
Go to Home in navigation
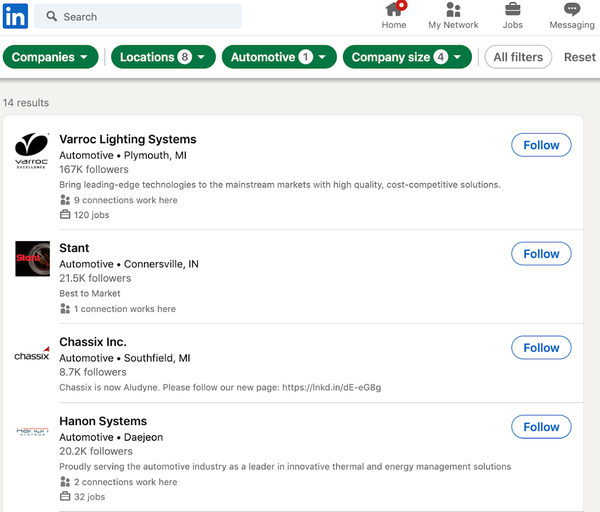[x=394, y=16]
